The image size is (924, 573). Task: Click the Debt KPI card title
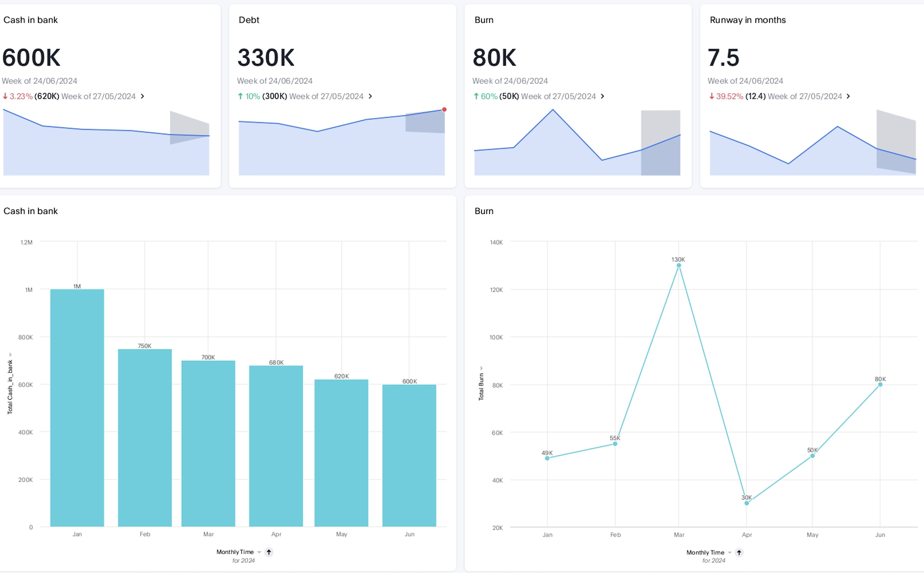249,20
